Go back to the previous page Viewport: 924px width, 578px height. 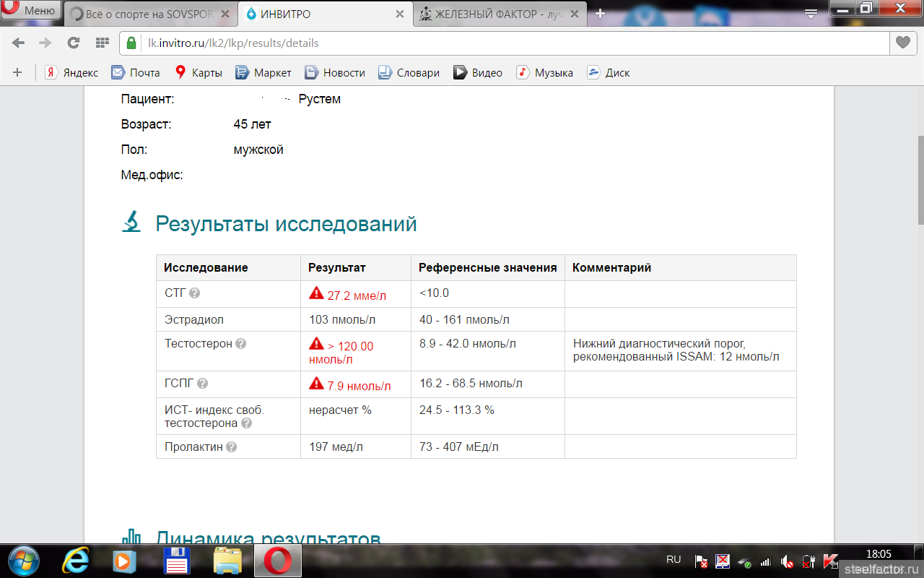(x=18, y=43)
